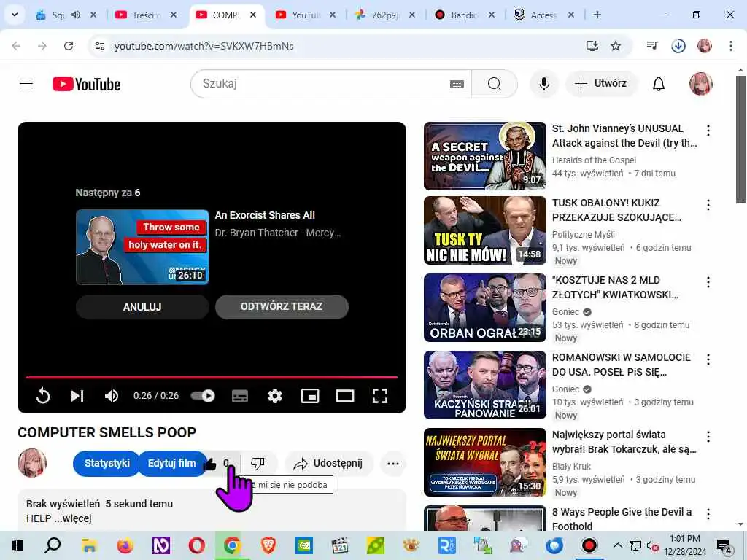Open the An Exorcist Shares All thumbnail
The height and width of the screenshot is (560, 747).
(142, 246)
